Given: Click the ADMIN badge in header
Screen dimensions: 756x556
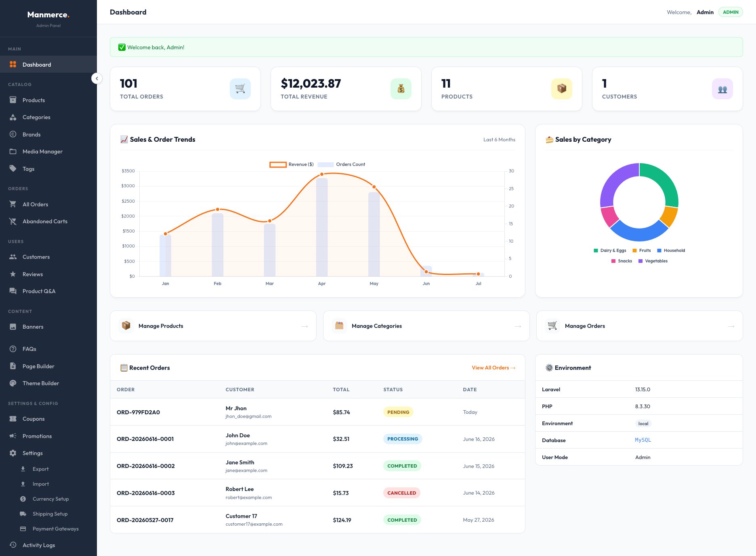Looking at the screenshot, I should coord(731,12).
